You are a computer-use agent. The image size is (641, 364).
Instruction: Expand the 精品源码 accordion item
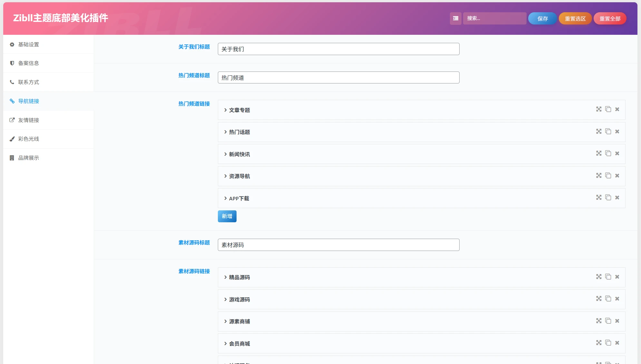coord(239,277)
